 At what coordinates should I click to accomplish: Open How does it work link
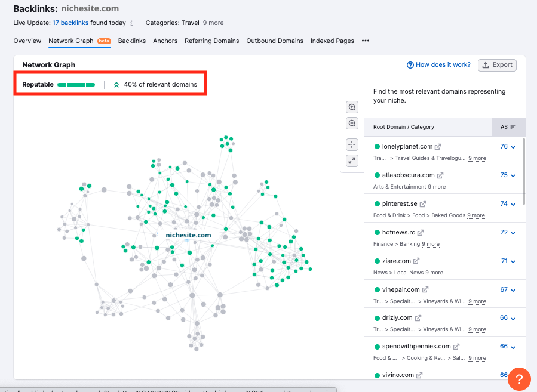(439, 65)
